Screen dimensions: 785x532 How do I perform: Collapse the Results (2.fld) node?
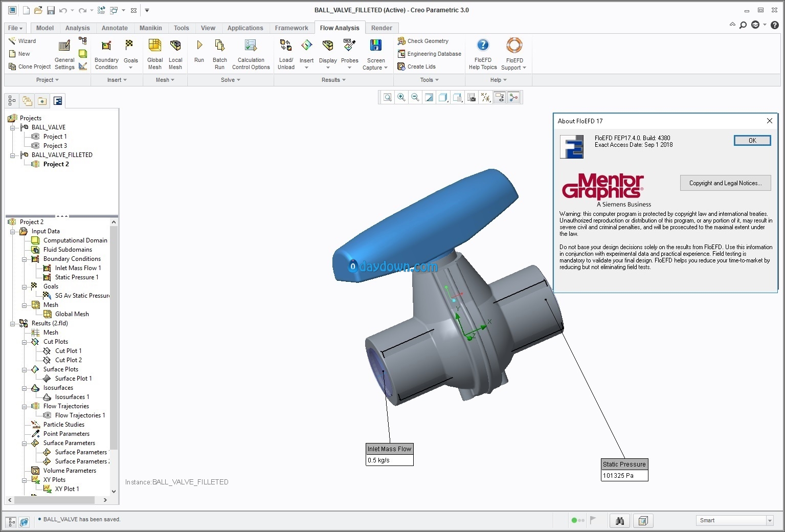pyautogui.click(x=12, y=324)
